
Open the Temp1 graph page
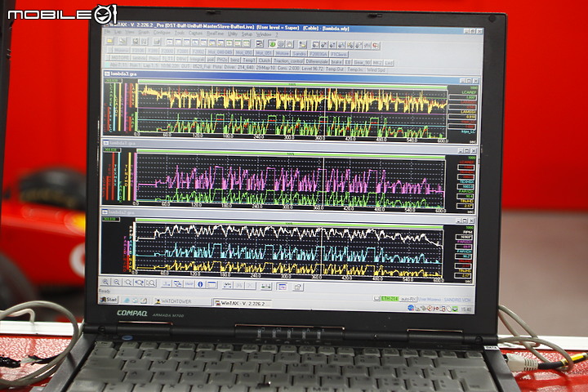coord(248,60)
